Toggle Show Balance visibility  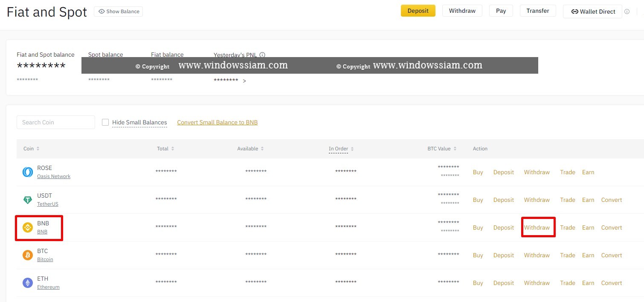(119, 12)
